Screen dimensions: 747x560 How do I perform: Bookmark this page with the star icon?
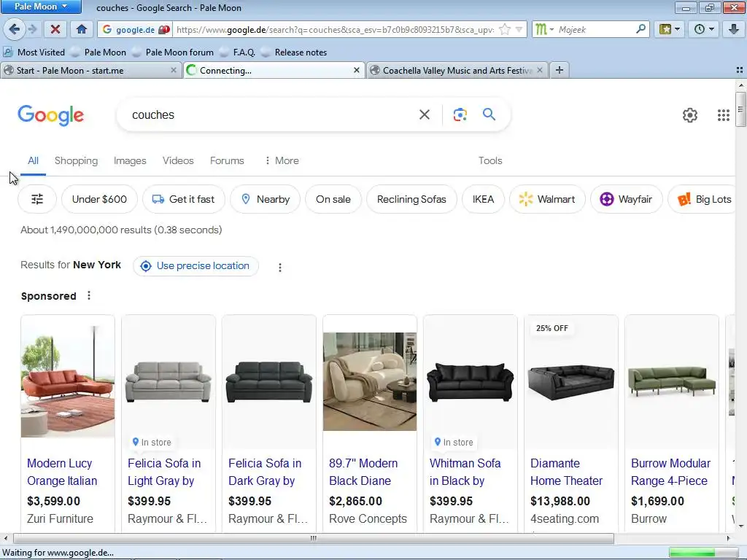505,29
